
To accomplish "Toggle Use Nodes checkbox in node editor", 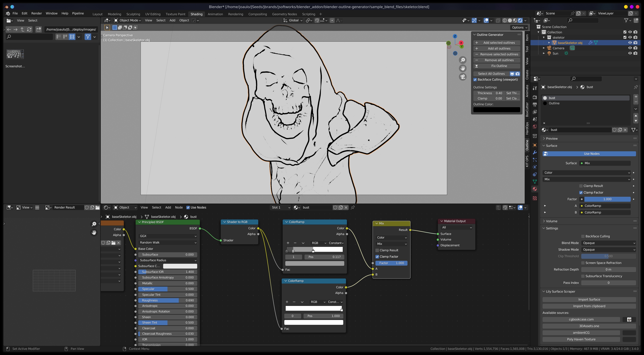I will pyautogui.click(x=188, y=208).
